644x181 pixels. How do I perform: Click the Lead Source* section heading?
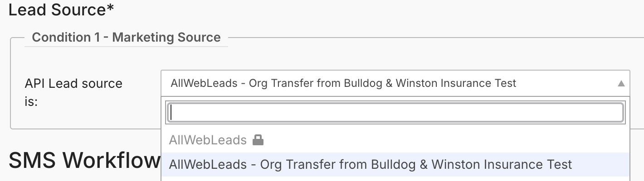tap(61, 10)
